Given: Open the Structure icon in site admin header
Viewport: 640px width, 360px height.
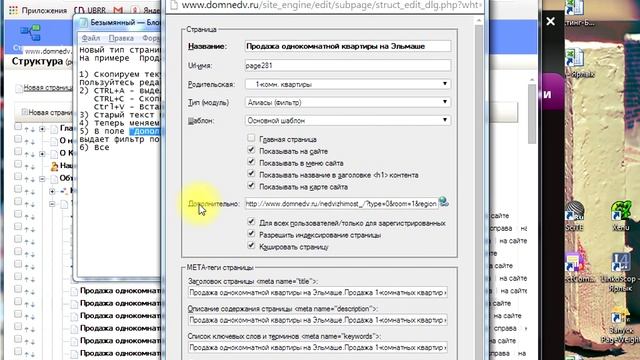Looking at the screenshot, I should click(30, 33).
